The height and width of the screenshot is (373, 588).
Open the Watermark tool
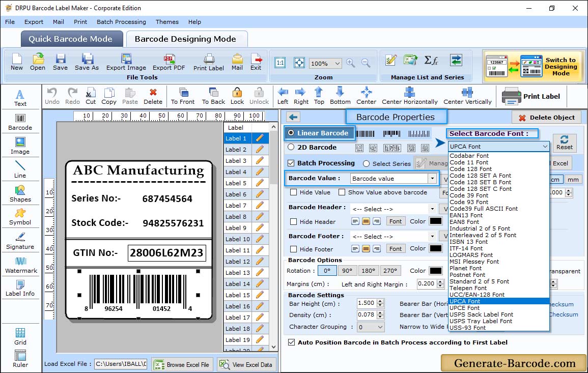[20, 265]
